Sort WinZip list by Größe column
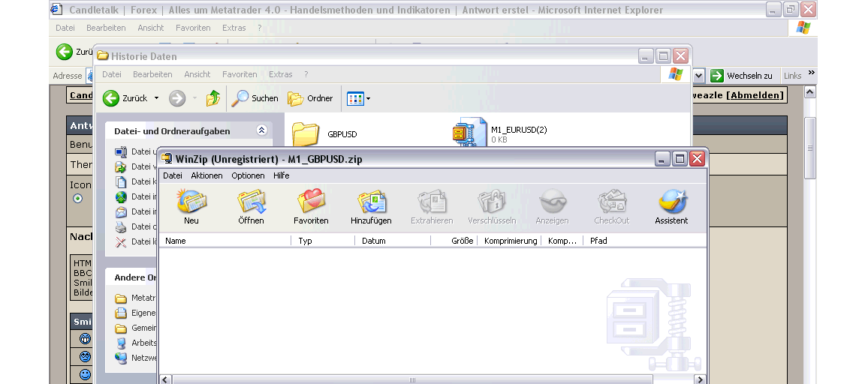The height and width of the screenshot is (384, 868). point(454,241)
